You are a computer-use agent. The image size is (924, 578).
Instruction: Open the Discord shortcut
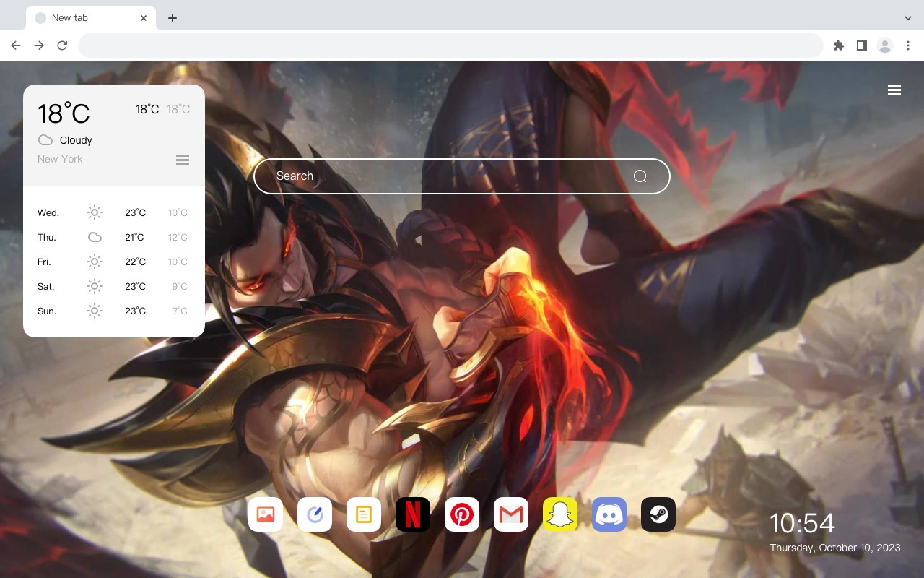click(x=609, y=514)
